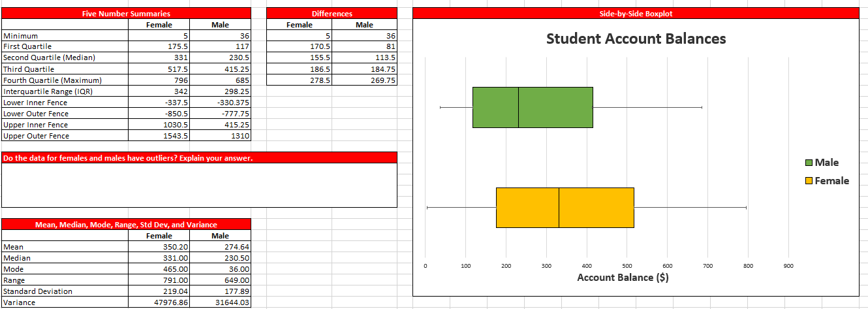The image size is (868, 309).
Task: Click the male mean cell 274.64
Action: [x=221, y=247]
